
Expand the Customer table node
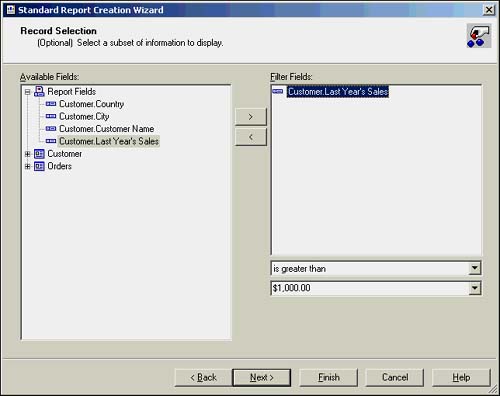28,154
